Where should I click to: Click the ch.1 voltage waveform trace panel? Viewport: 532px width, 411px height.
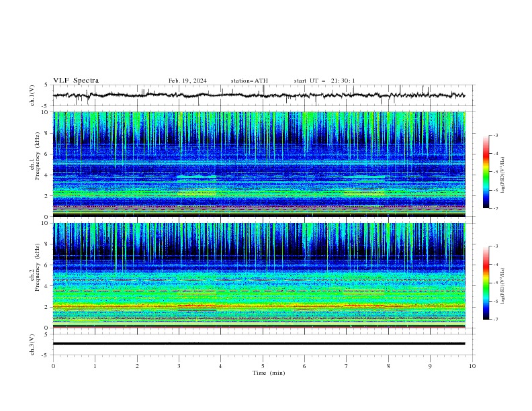(x=264, y=95)
